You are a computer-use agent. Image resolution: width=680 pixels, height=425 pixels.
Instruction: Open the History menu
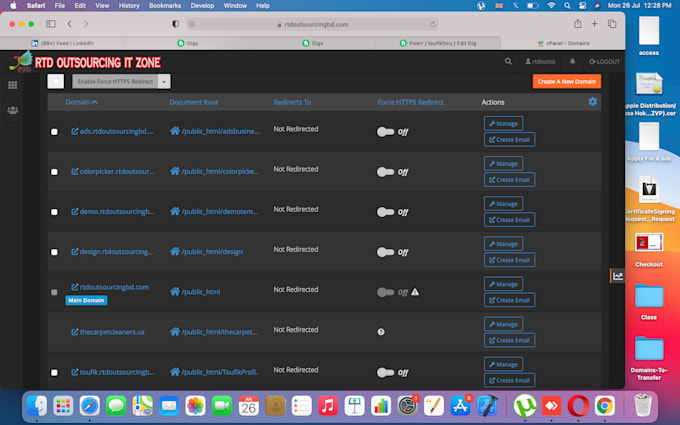click(129, 6)
